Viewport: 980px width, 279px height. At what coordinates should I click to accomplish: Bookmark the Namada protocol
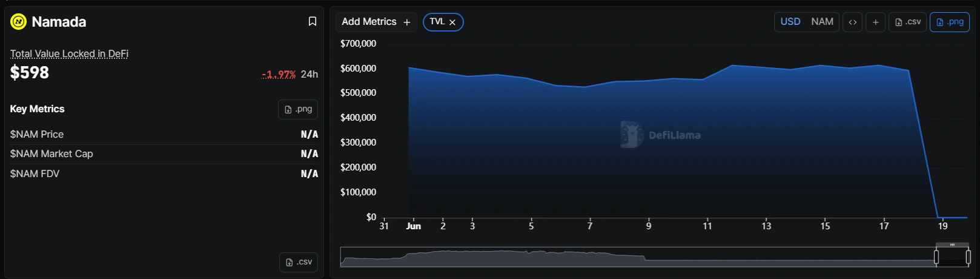pyautogui.click(x=313, y=21)
